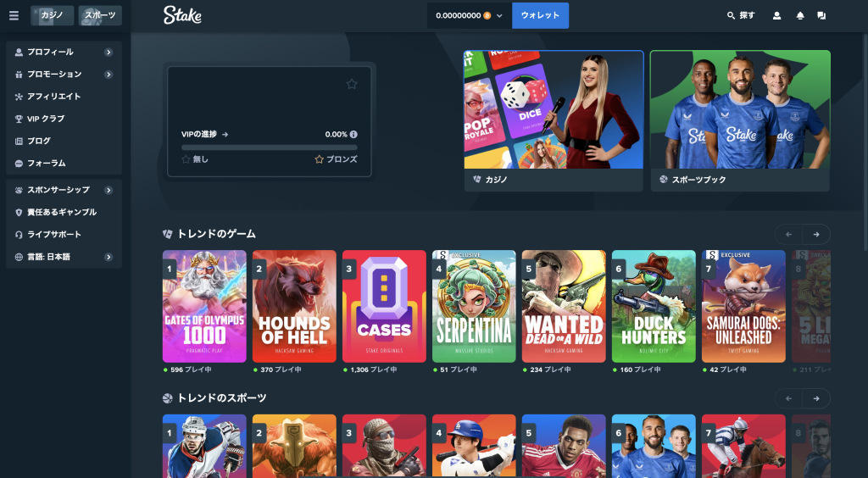Click the ウォレット wallet button
Viewport: 868px width, 478px height.
click(540, 15)
